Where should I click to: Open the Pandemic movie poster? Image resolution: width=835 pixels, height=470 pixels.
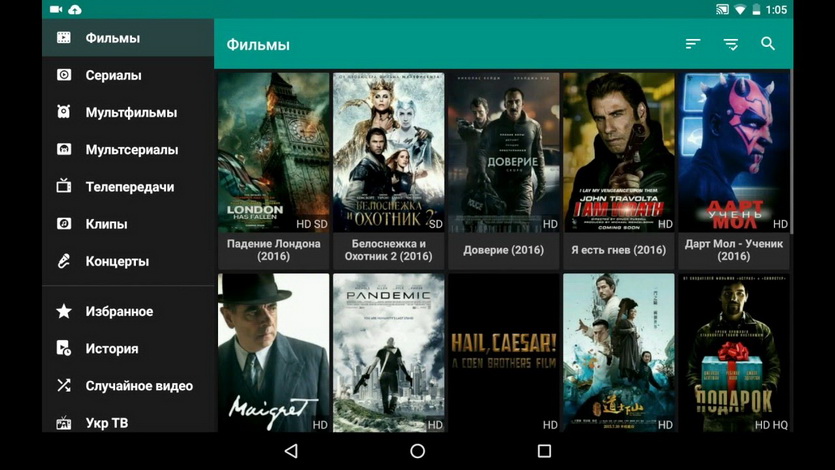(x=389, y=352)
